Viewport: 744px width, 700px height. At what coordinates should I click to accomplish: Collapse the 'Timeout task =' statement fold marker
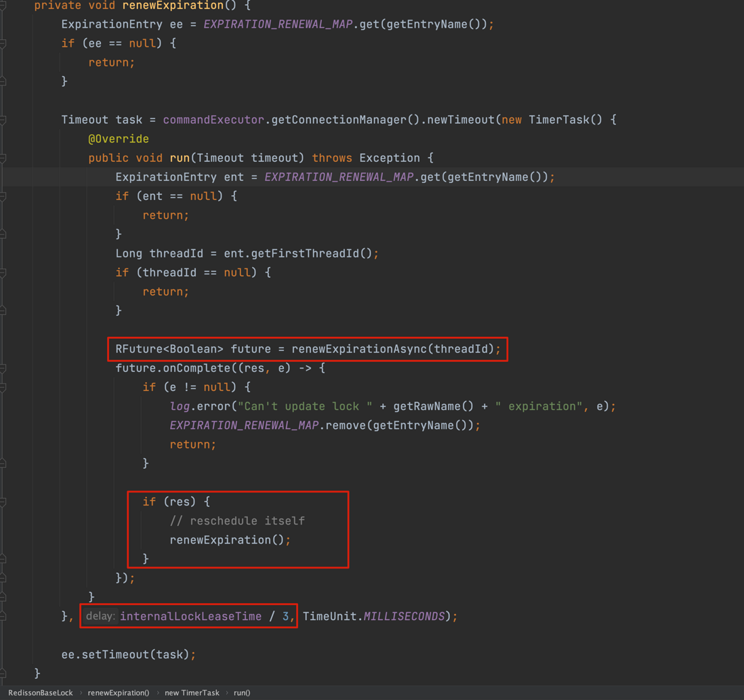[3, 119]
